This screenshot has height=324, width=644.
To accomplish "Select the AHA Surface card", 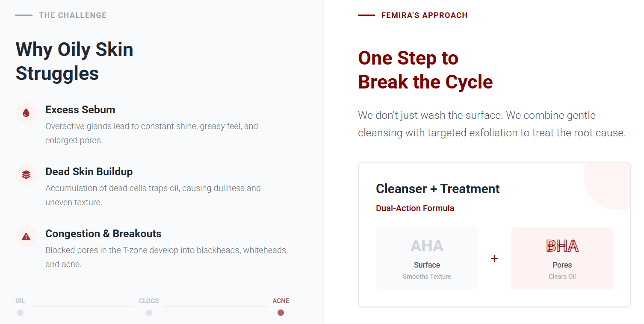I will [x=427, y=258].
